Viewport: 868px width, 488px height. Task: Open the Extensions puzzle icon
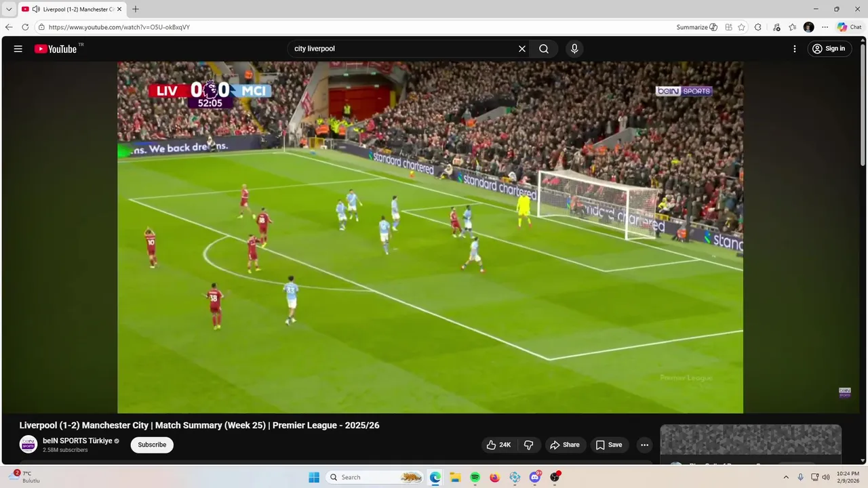(x=758, y=27)
